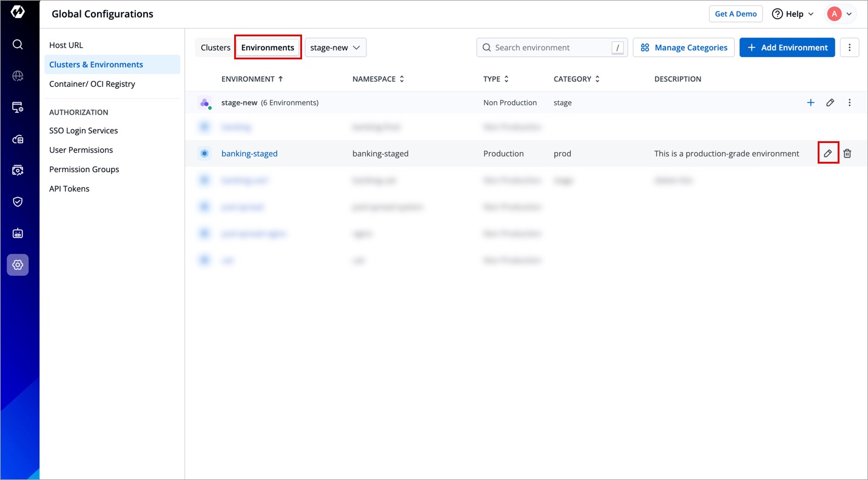Select the settings gear icon in sidebar
Screen dimensions: 868x480
pos(18,265)
